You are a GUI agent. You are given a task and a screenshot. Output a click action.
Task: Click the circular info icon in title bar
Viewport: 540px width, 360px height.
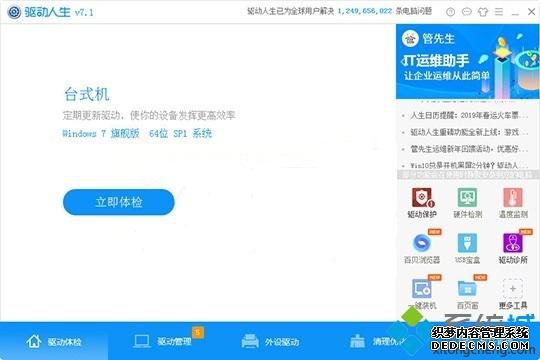[450, 12]
